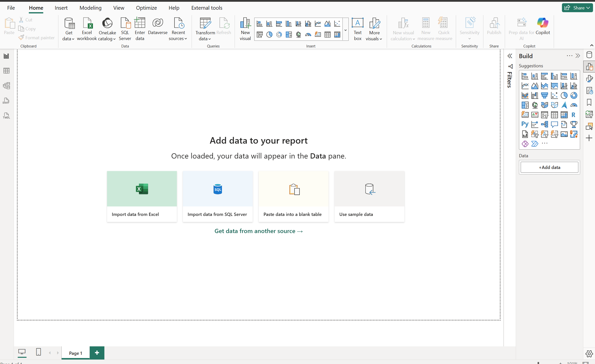Insert a Gauge visual from the ribbon gallery
Screen dimensions: 595x364
[308, 35]
